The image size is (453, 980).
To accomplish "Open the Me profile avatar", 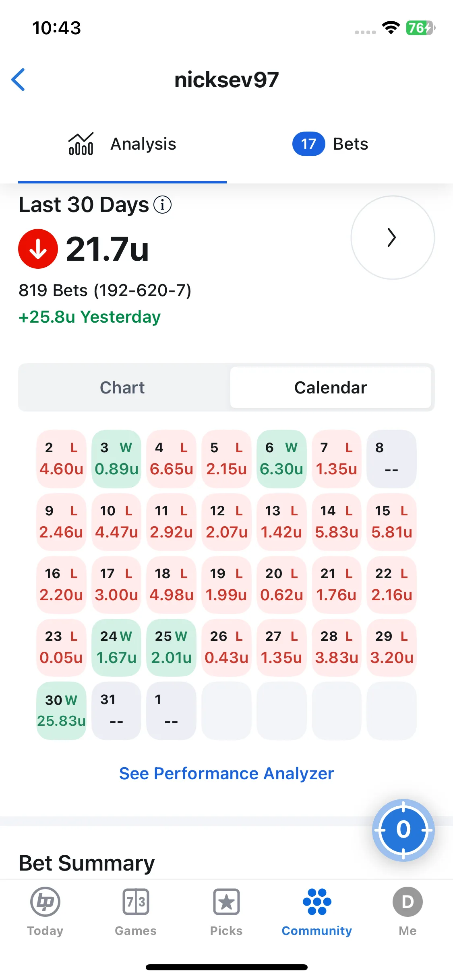I will click(x=407, y=902).
